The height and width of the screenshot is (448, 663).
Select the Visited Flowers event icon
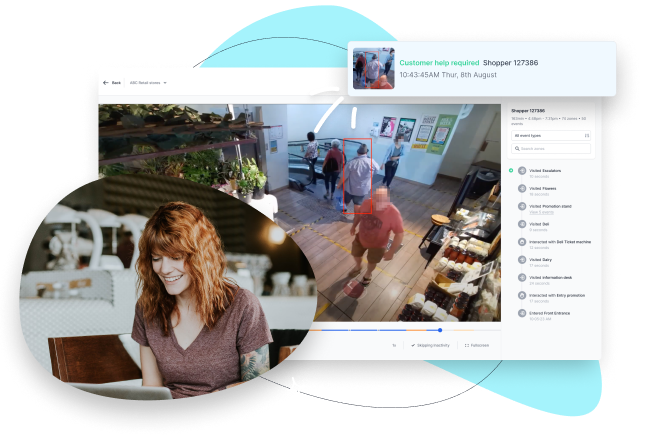522,189
